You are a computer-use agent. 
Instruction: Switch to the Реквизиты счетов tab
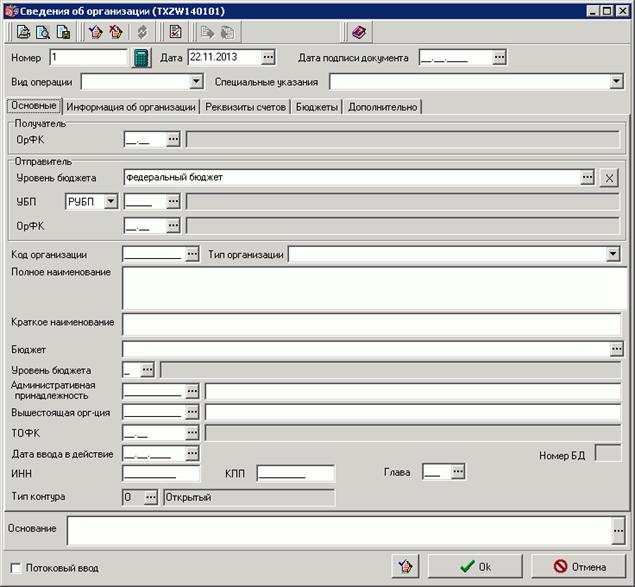coord(245,107)
